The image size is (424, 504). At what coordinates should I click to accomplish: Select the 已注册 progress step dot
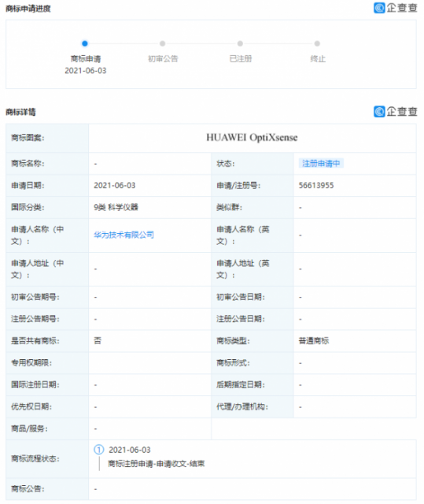pyautogui.click(x=240, y=43)
